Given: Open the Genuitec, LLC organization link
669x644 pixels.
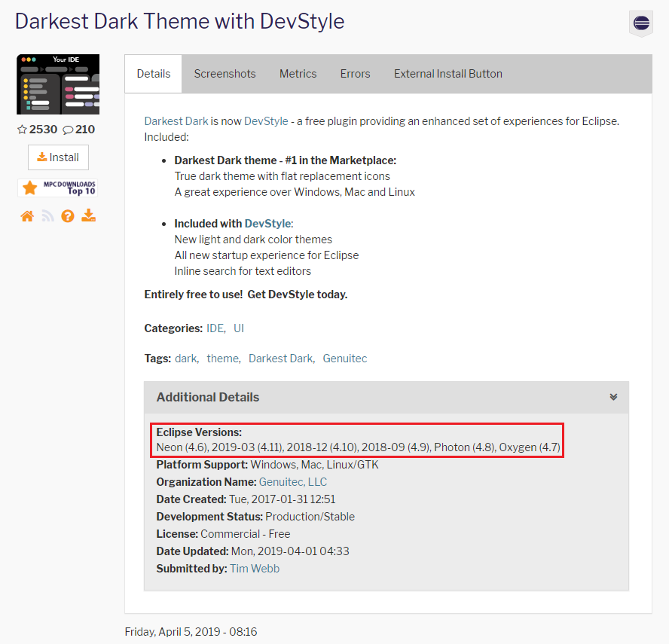Looking at the screenshot, I should [x=292, y=482].
